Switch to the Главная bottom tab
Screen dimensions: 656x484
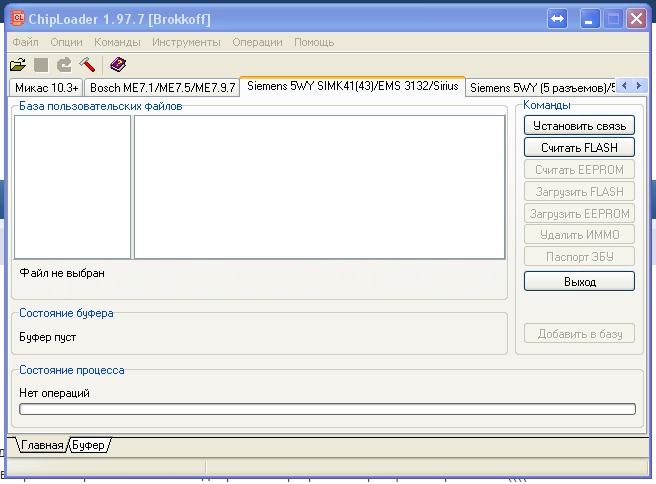(42, 445)
